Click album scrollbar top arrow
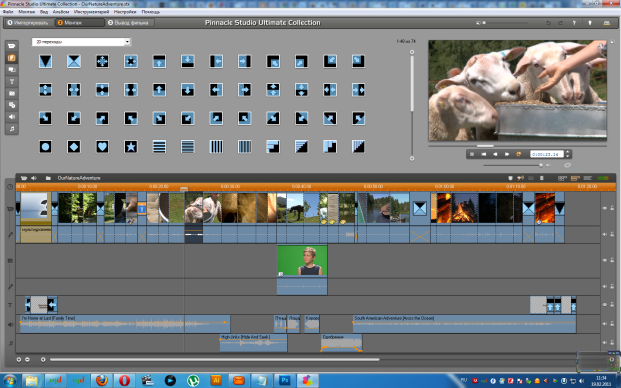Viewport: 621px width, 388px height. click(412, 52)
